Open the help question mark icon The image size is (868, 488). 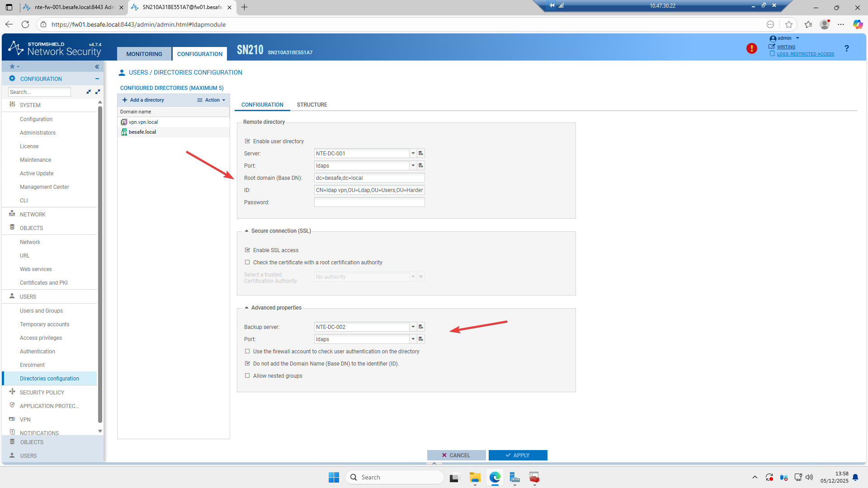pyautogui.click(x=846, y=48)
